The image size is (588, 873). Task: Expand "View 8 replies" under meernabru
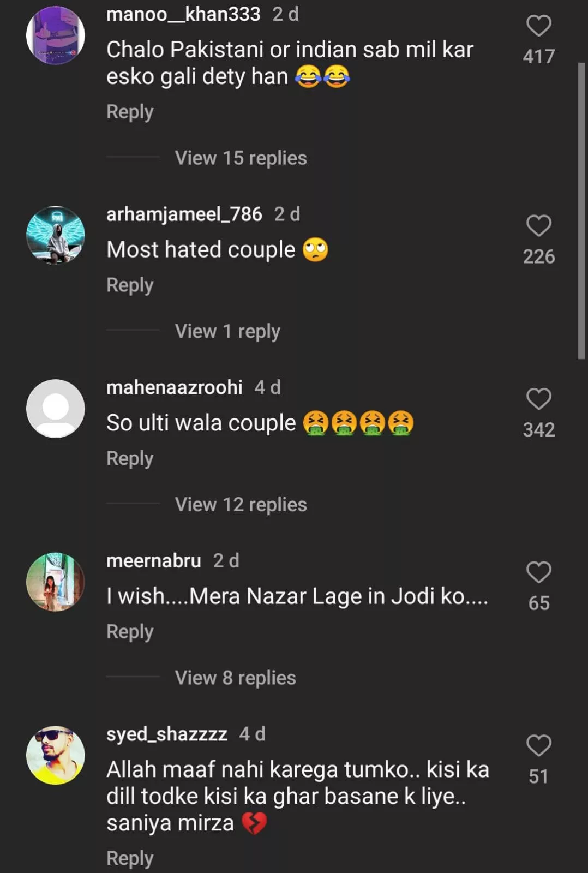235,678
